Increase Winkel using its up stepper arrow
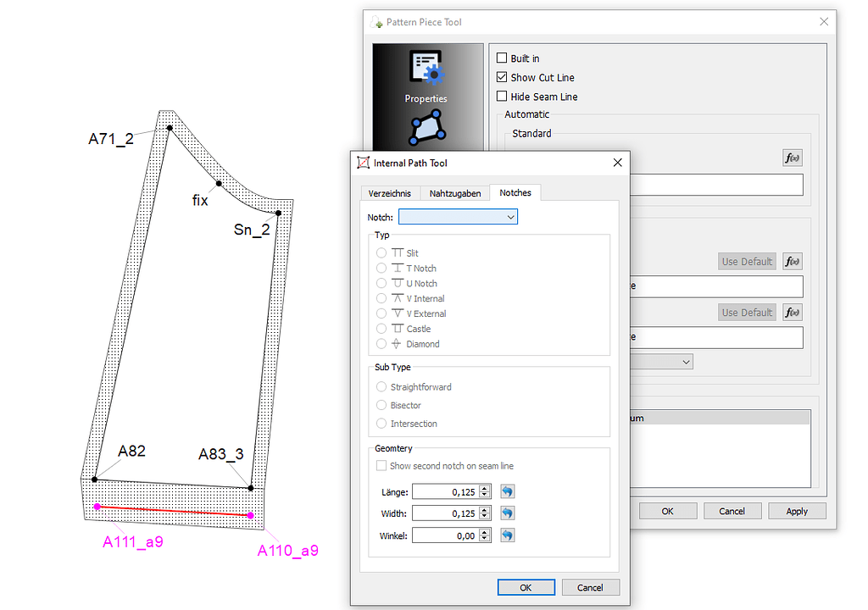Screen dimensions: 868x610 pos(483,531)
